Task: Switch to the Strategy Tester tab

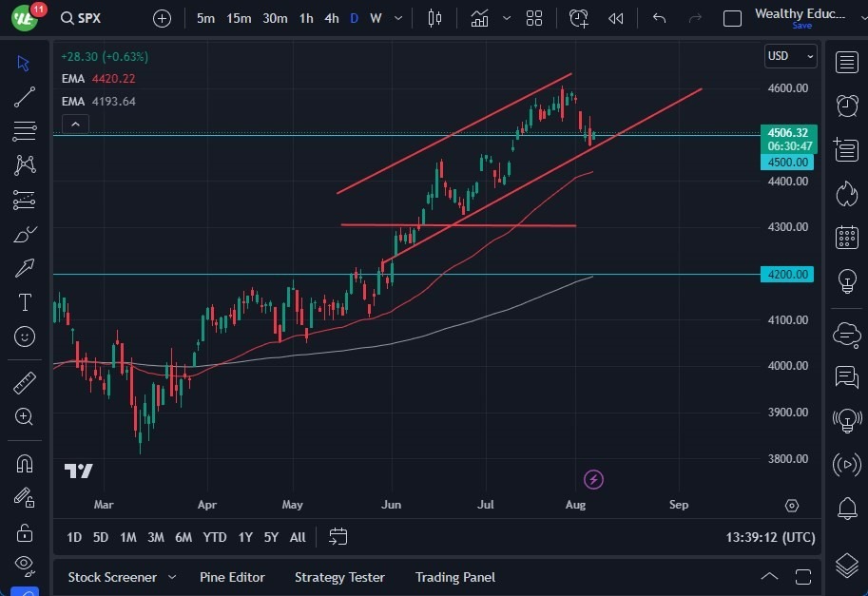Action: (339, 577)
